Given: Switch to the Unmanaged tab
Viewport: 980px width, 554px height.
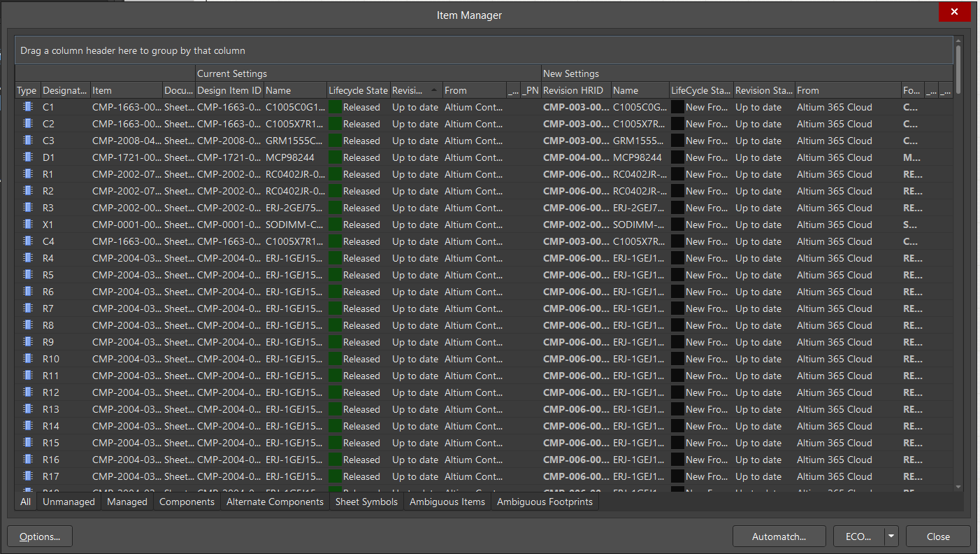Looking at the screenshot, I should 69,502.
